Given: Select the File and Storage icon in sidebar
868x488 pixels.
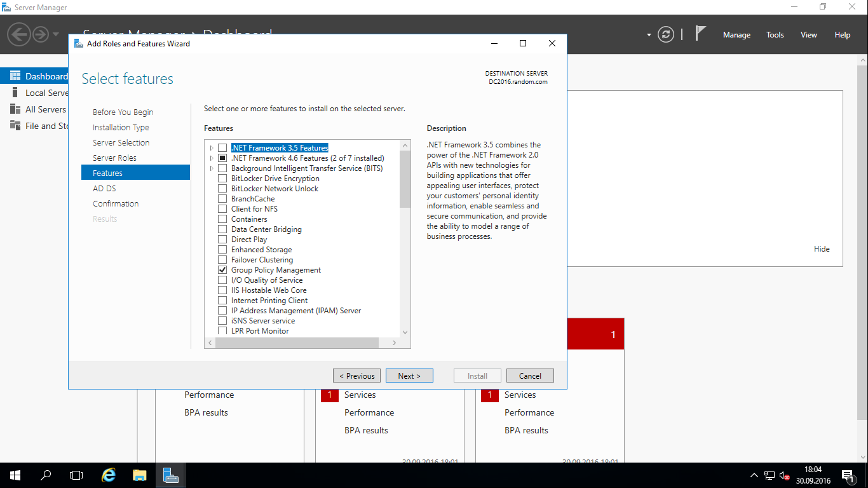Looking at the screenshot, I should [x=15, y=126].
